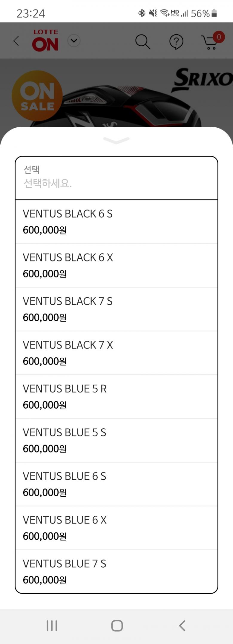
Task: Pick VENTUS BLUE 5 R option
Action: coord(116,397)
